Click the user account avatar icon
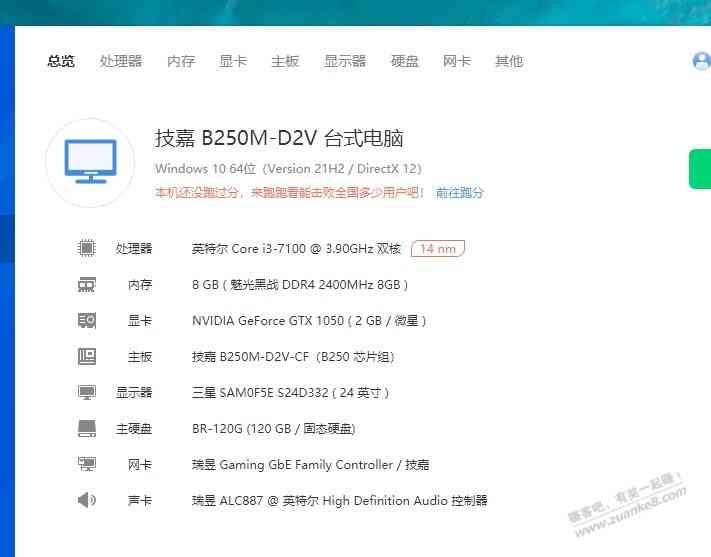Viewport: 711px width, 557px height. (x=702, y=61)
